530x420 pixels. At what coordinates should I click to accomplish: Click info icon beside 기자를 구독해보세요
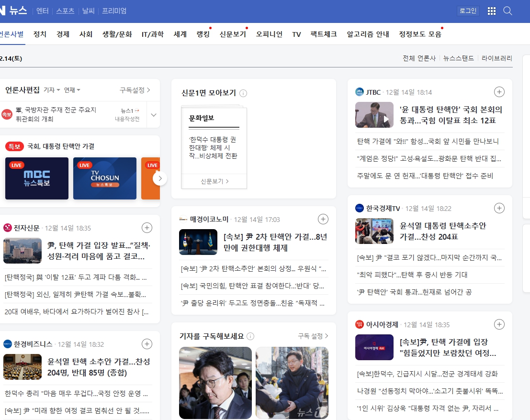tap(250, 336)
